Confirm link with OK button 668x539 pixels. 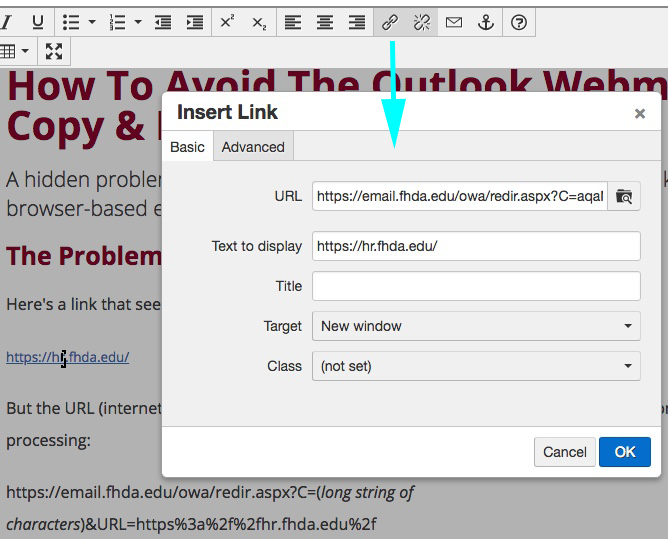(625, 452)
